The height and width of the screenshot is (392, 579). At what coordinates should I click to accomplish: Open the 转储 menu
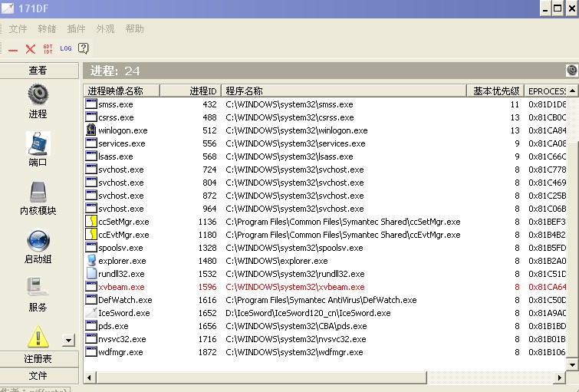pos(47,29)
